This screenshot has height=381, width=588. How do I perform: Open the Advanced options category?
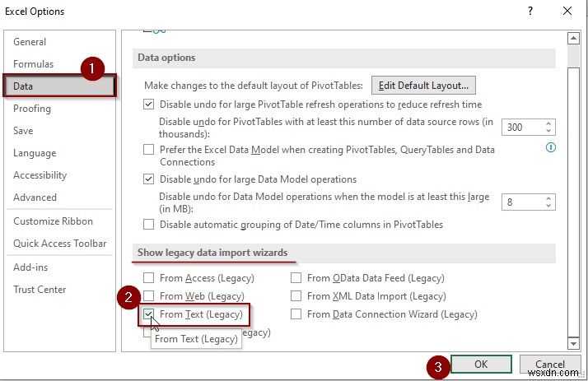click(x=35, y=197)
